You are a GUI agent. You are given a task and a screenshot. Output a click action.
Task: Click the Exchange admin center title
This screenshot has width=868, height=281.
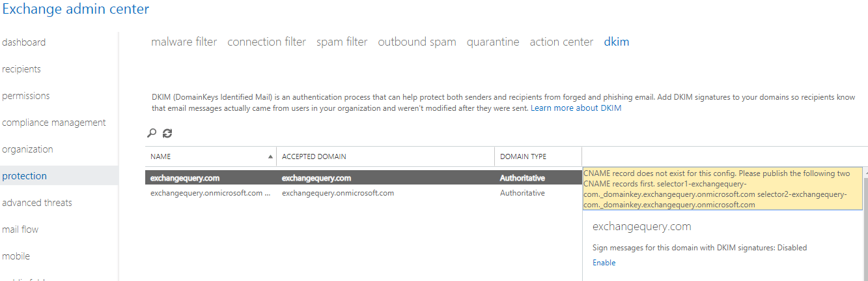76,9
